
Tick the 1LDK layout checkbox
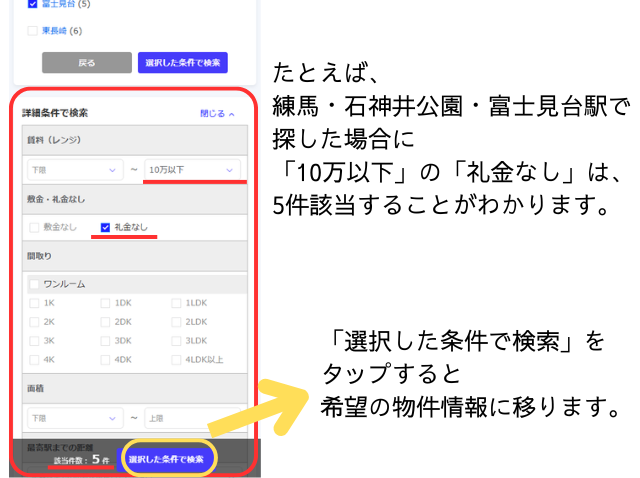coord(176,303)
